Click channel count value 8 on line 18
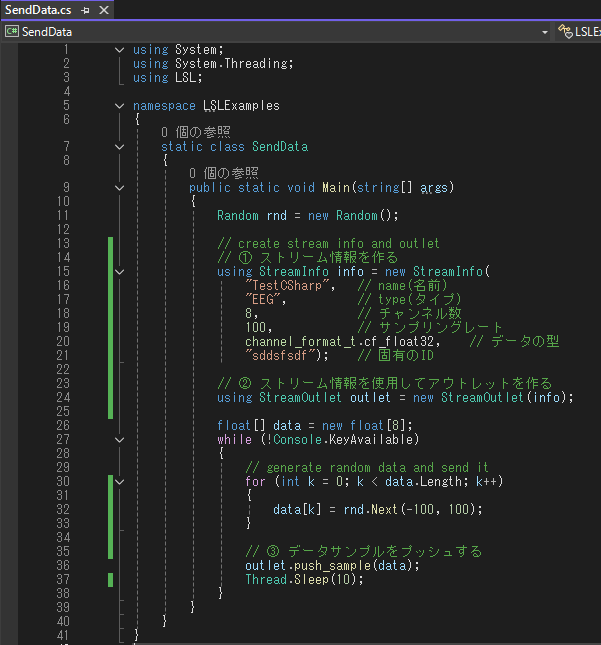This screenshot has height=645, width=601. [x=248, y=313]
